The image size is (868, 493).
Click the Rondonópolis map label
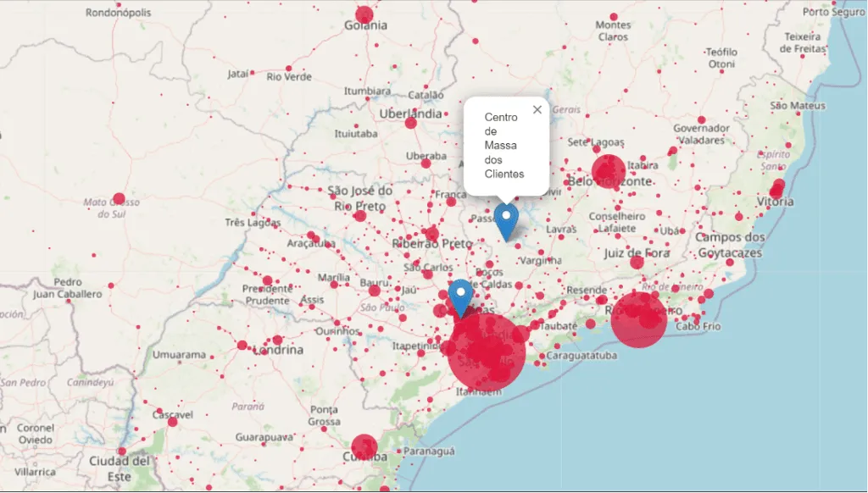click(118, 12)
